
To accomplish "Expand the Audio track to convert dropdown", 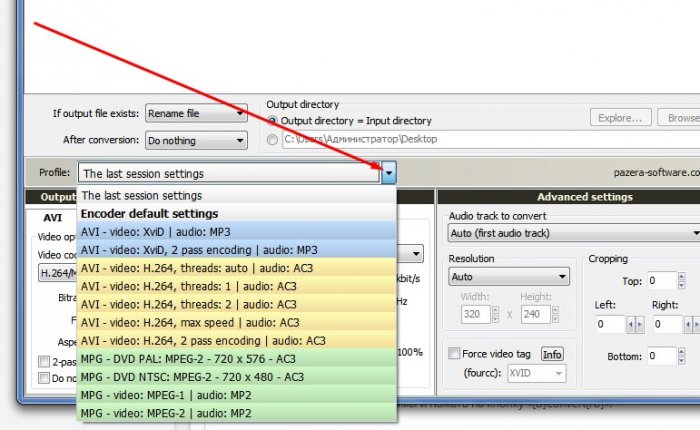I will click(572, 233).
